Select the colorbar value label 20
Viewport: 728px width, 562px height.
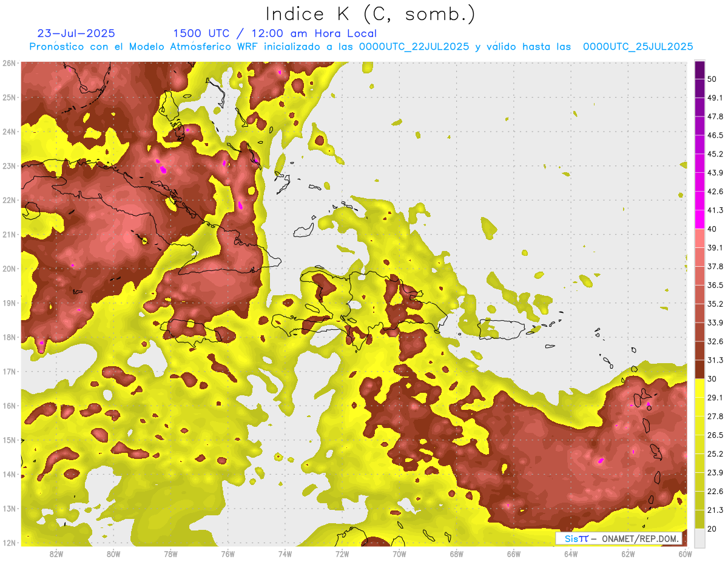(712, 528)
